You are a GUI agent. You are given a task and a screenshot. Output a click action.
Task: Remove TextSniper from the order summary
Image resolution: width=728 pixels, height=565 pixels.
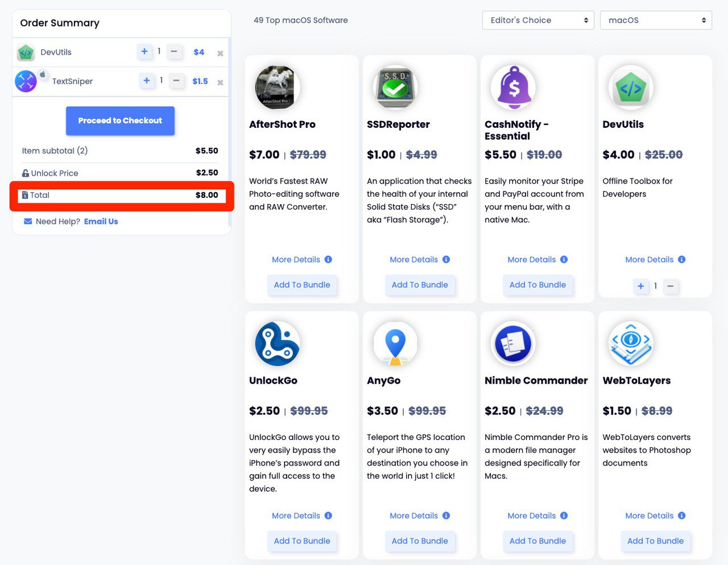pyautogui.click(x=220, y=81)
